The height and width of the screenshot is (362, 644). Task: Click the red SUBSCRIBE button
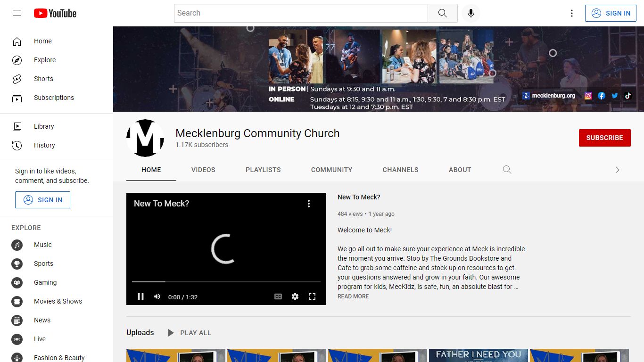(605, 138)
